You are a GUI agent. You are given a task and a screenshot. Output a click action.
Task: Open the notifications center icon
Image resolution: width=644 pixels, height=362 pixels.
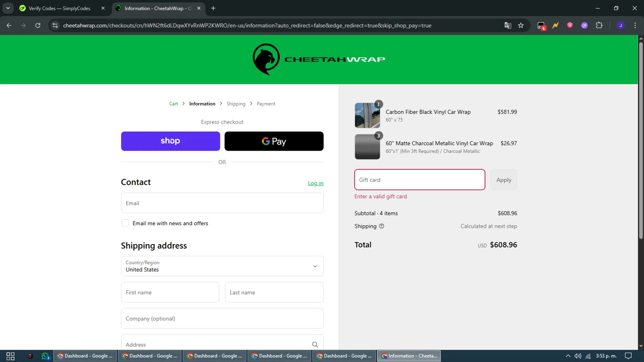pos(629,356)
